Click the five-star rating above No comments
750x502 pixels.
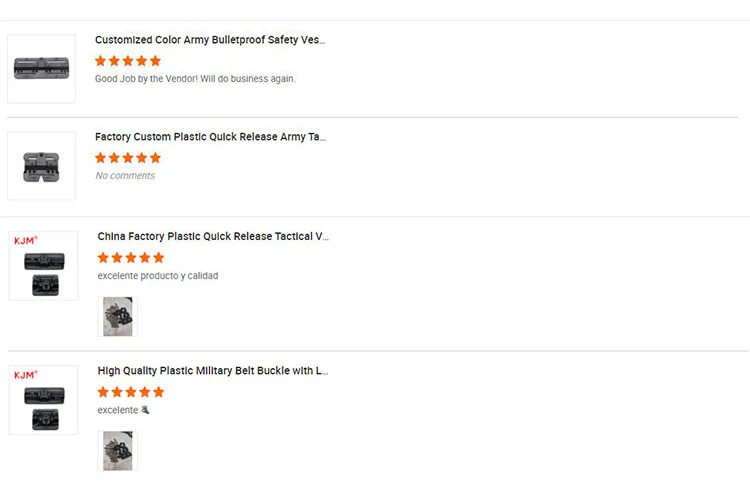pos(128,158)
